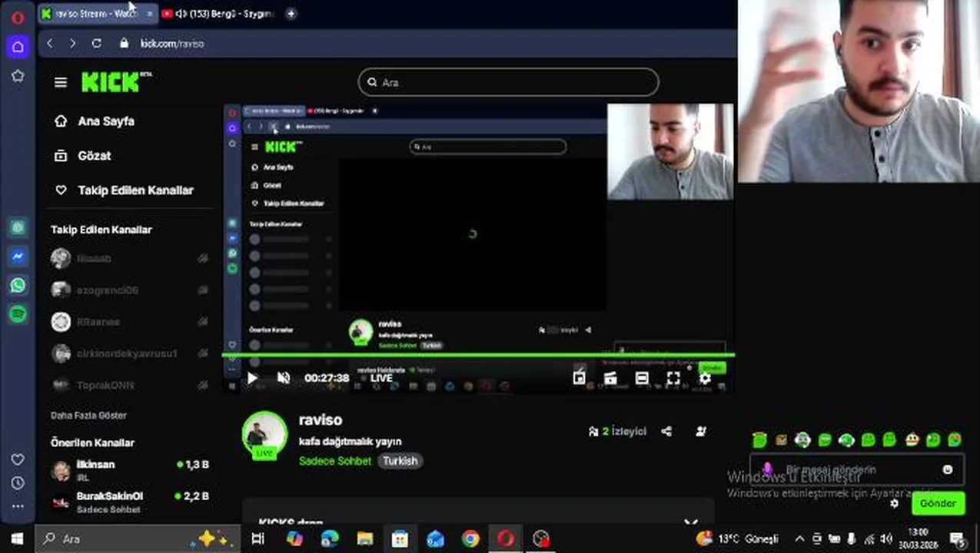Go forward in browser history
Viewport: 980px width, 553px height.
73,44
